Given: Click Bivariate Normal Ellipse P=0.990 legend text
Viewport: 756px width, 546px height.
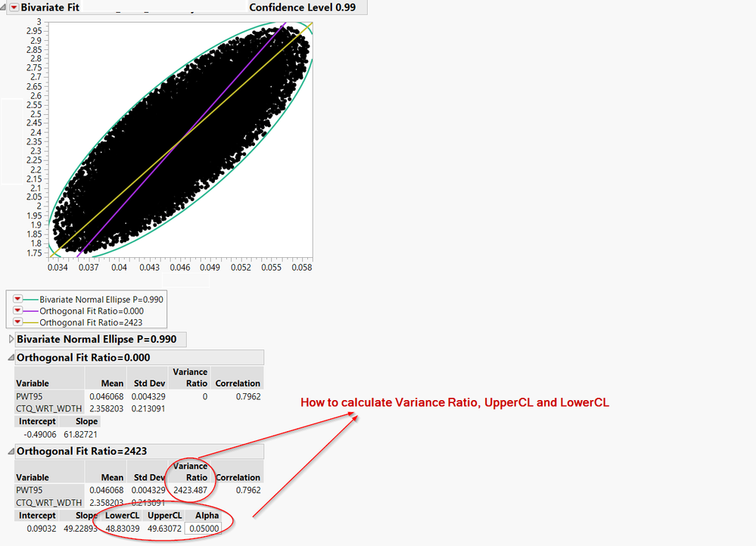Looking at the screenshot, I should coord(101,299).
